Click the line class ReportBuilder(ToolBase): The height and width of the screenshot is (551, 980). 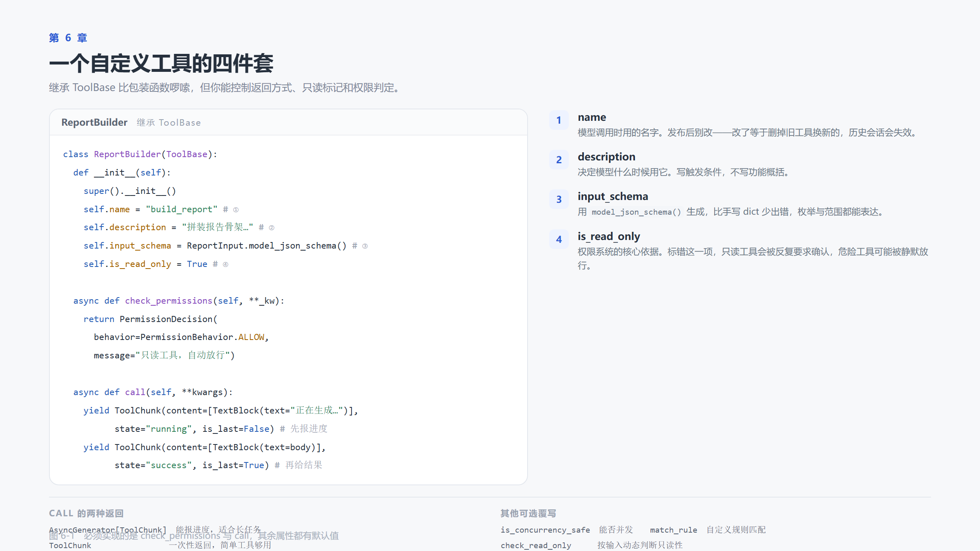[140, 154]
